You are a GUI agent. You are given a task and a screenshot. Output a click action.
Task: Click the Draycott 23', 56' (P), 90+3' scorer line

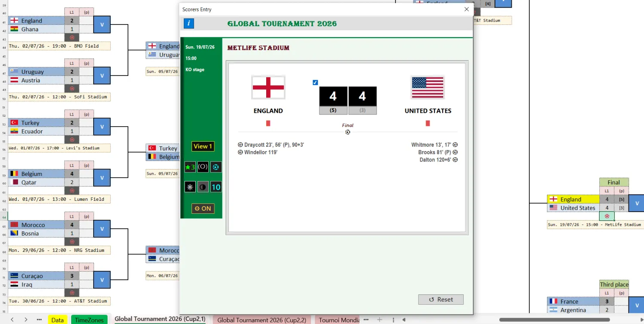[271, 145]
